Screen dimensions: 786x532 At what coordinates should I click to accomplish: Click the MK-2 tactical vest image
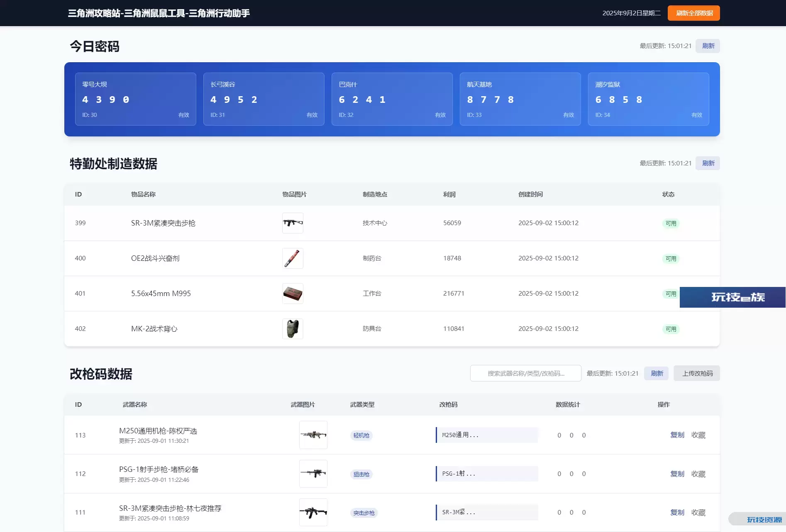click(x=293, y=329)
